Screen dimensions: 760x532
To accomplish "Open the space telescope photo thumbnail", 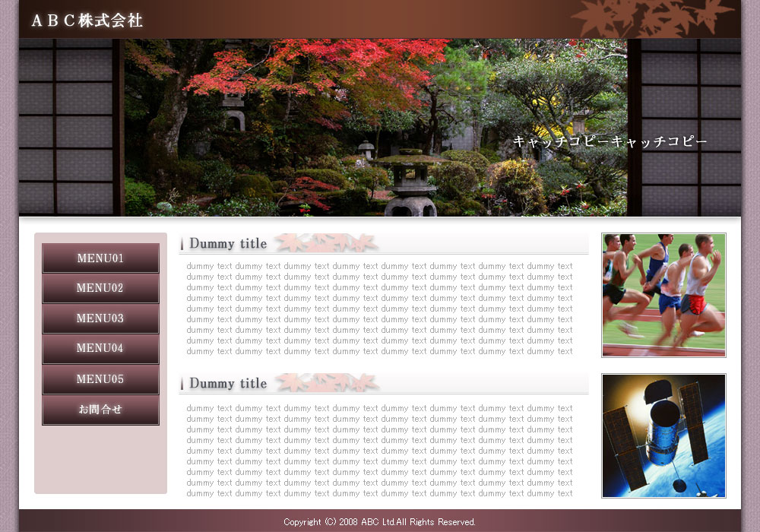I will (x=663, y=435).
